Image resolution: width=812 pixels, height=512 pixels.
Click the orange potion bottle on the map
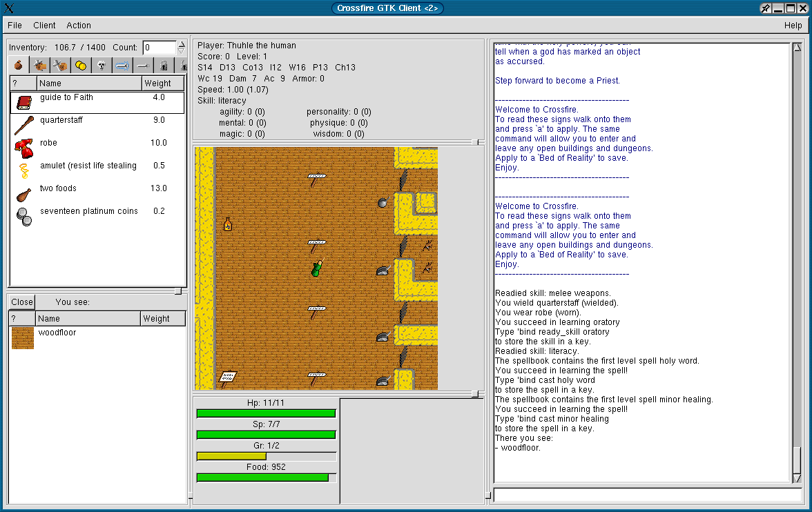coord(227,224)
